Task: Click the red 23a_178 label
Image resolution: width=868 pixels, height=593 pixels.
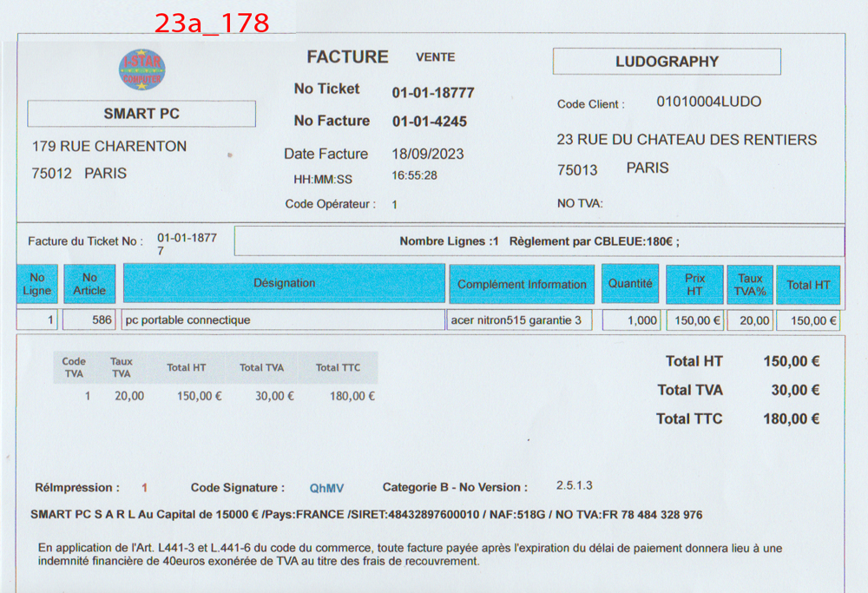Action: [212, 23]
